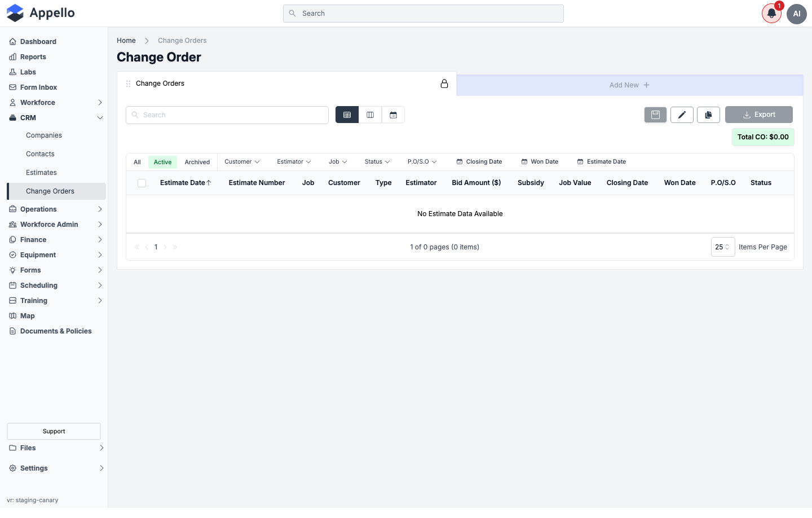This screenshot has width=812, height=518.
Task: Open Estimates in the CRM menu
Action: pyautogui.click(x=41, y=173)
